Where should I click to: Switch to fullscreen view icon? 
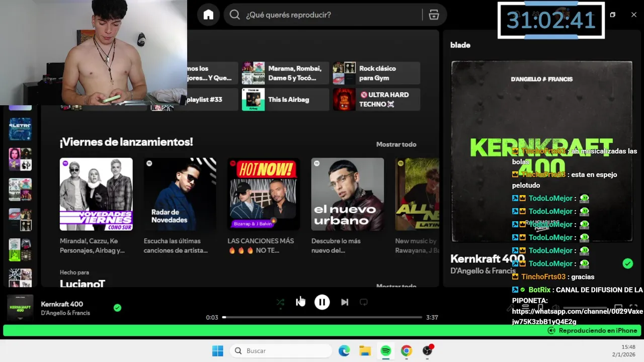pos(633,307)
